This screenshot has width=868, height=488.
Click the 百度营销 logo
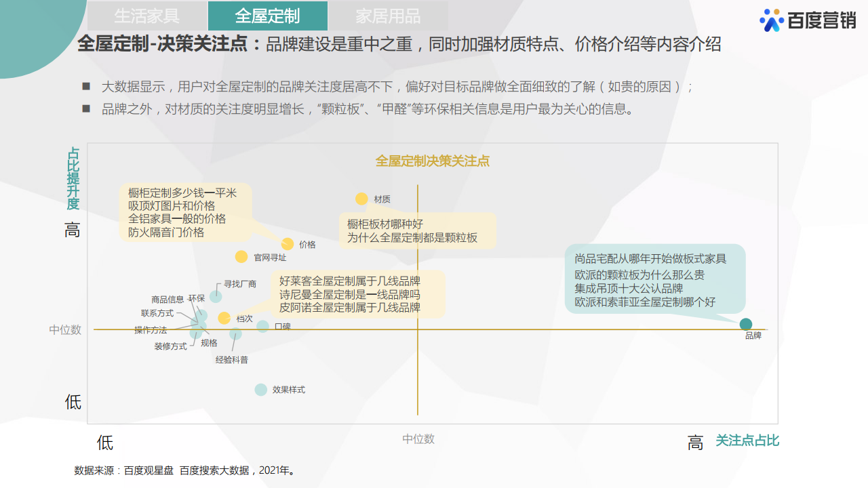pos(808,21)
